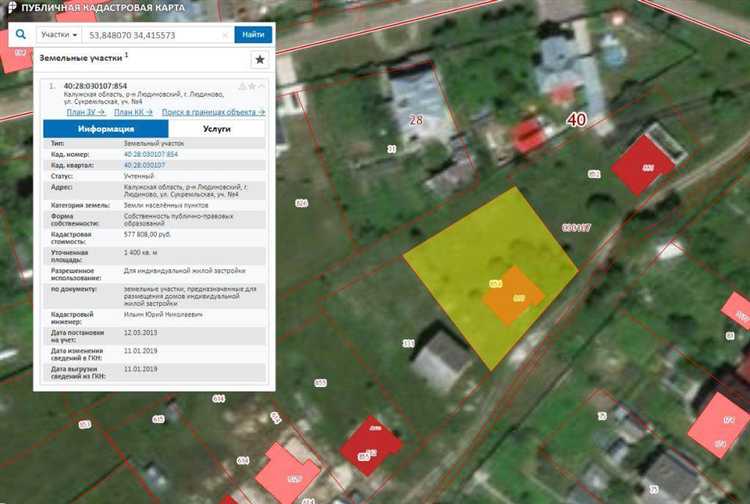The width and height of the screenshot is (750, 504).
Task: Open the План ЗУ link
Action: [x=86, y=112]
